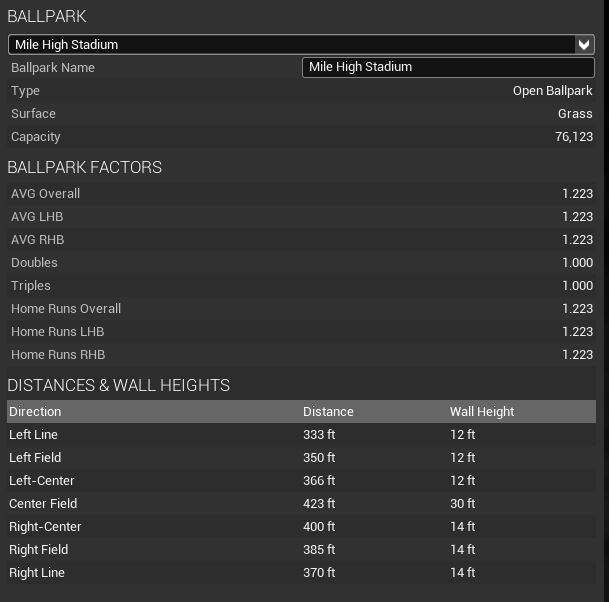Click the Capacity value 76,123
This screenshot has height=602, width=609.
[x=574, y=137]
